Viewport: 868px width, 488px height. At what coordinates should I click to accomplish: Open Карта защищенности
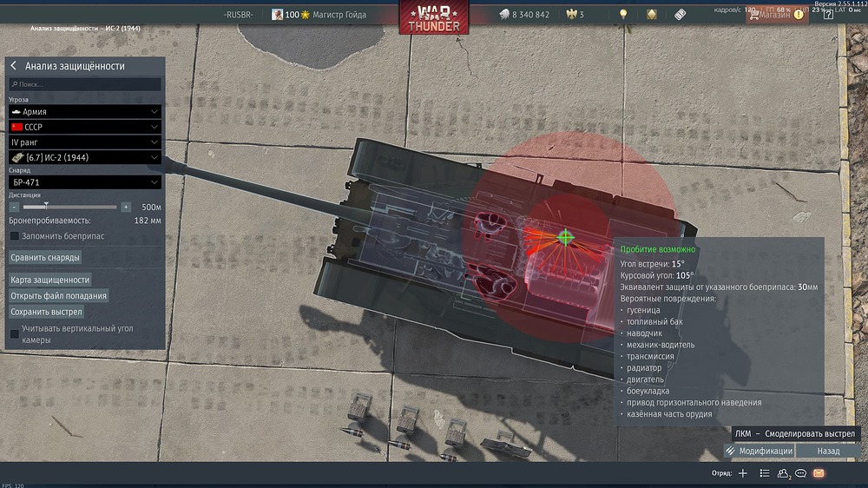(49, 280)
